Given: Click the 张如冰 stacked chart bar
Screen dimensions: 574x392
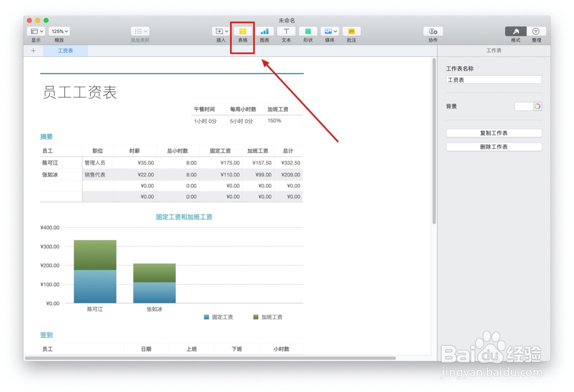Looking at the screenshot, I should (x=155, y=283).
